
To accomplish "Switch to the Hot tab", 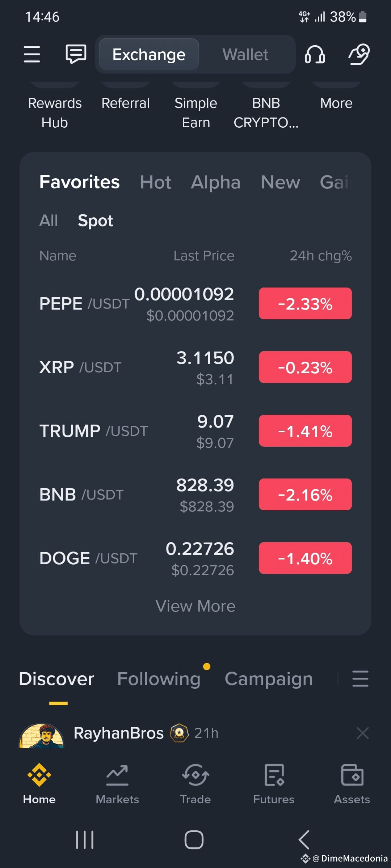I will point(155,182).
